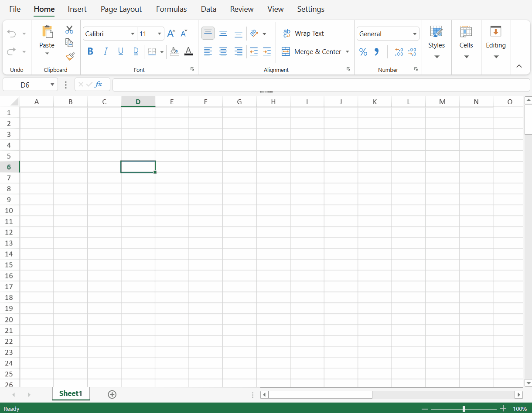Click the Cut scissors icon

click(69, 30)
